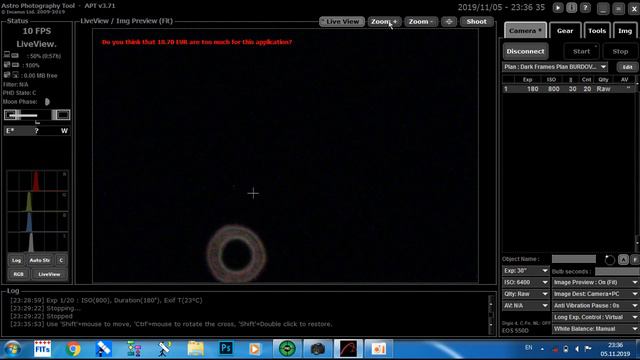Click in the Object Name input field

pyautogui.click(x=573, y=259)
